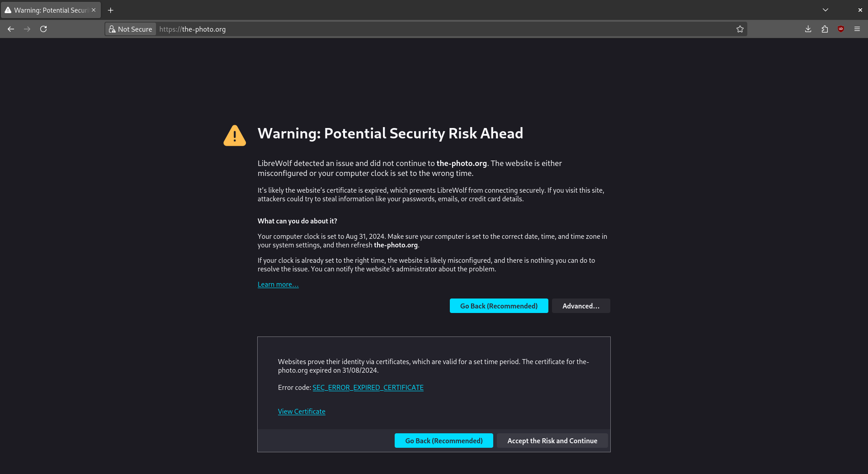Click the upper Go Back (Recommended) button

tap(499, 306)
